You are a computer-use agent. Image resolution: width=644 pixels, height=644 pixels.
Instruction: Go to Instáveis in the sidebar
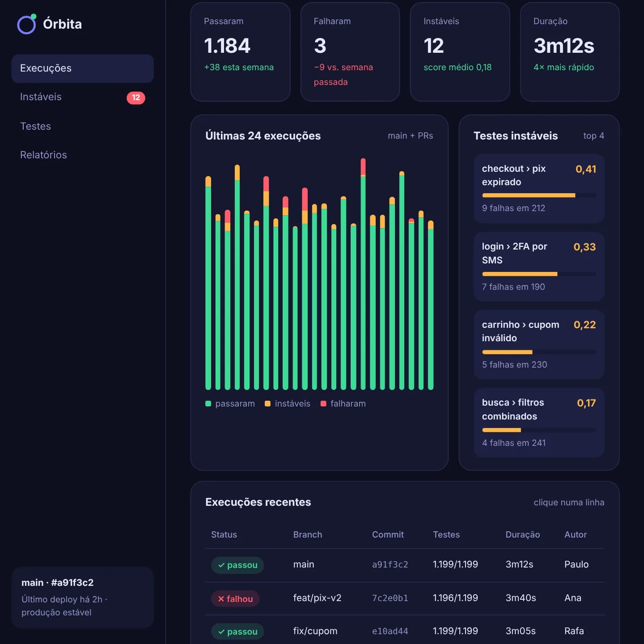coord(83,97)
